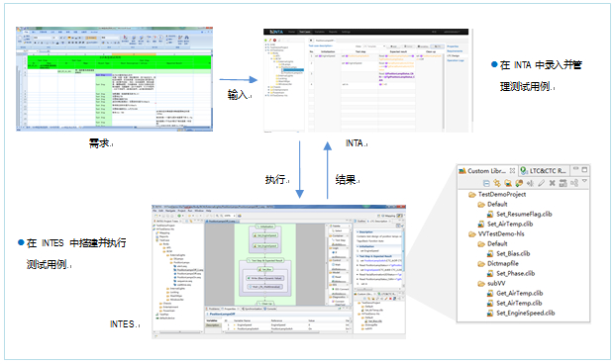Click the folder import icon in Custom Library toolbar
The image size is (615, 364).
pyautogui.click(x=508, y=183)
